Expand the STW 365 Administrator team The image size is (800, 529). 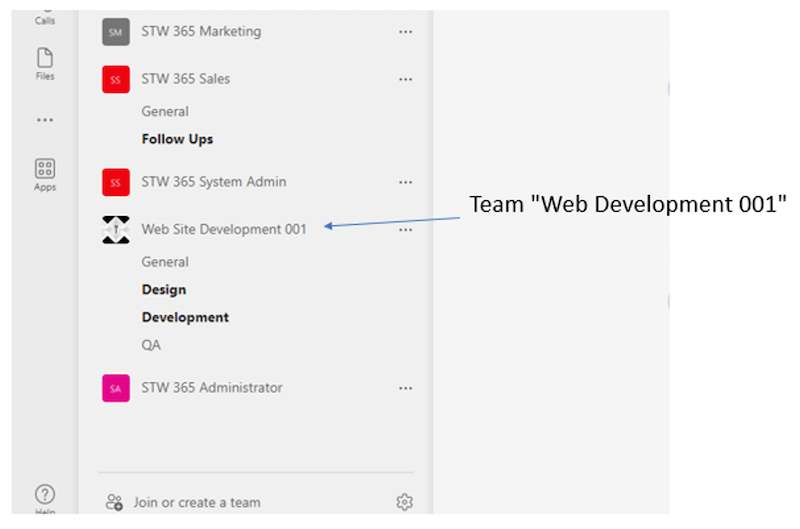tap(212, 388)
